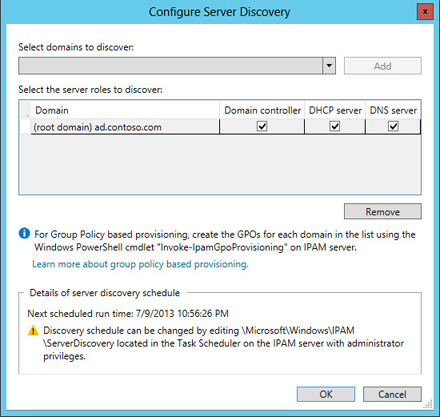Viewport: 440px width, 417px height.
Task: Confirm settings with the OK button
Action: pos(326,394)
